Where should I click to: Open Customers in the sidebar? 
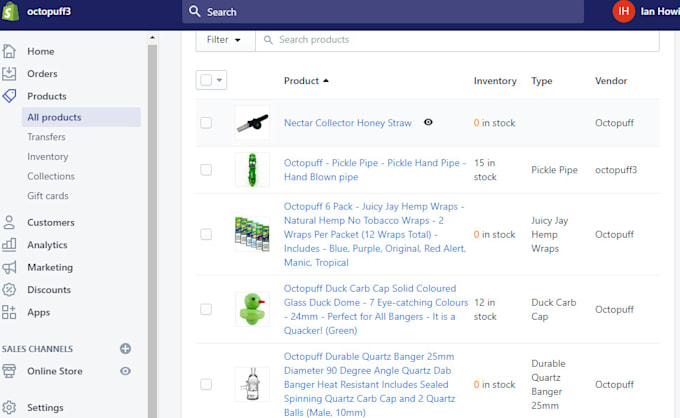click(51, 222)
